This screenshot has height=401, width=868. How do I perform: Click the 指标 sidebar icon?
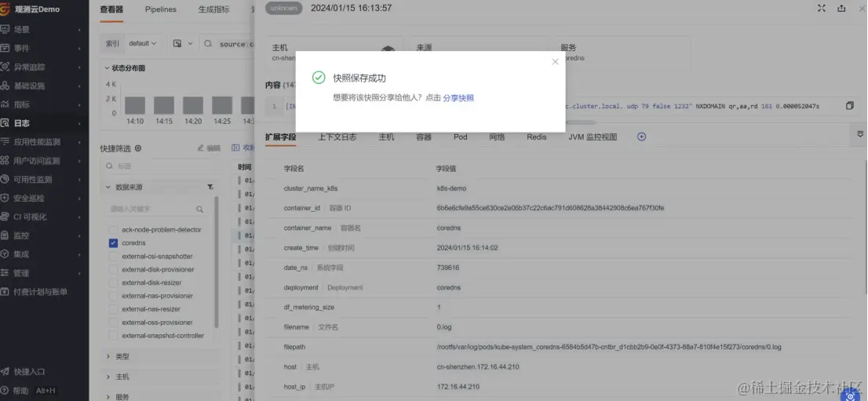tap(5, 104)
